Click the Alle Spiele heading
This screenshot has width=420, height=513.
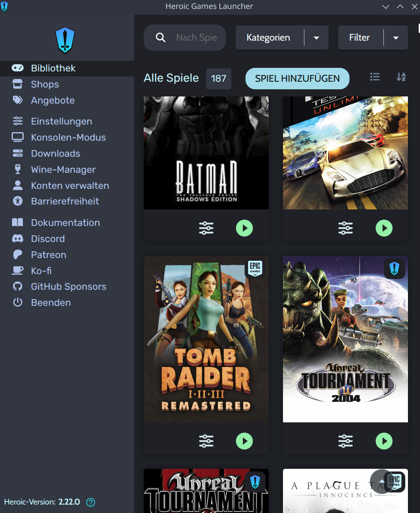171,78
